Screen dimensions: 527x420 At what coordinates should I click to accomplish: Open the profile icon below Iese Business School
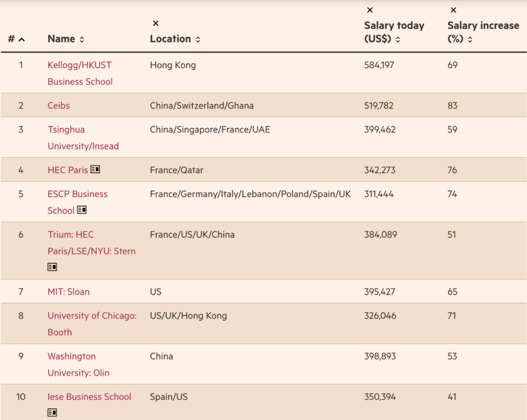(52, 412)
